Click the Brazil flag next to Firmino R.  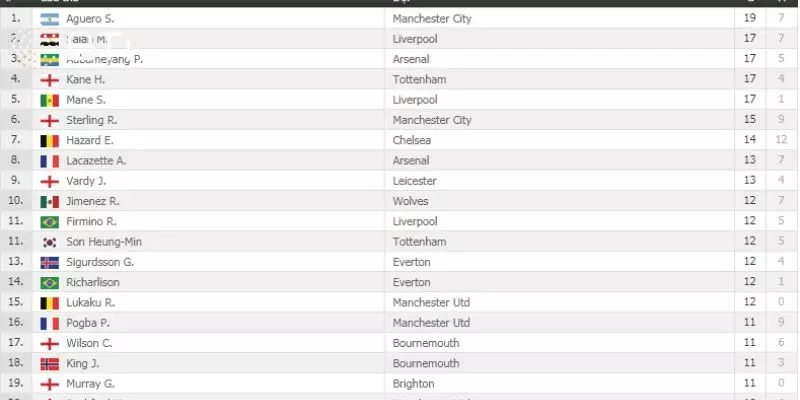pos(49,222)
